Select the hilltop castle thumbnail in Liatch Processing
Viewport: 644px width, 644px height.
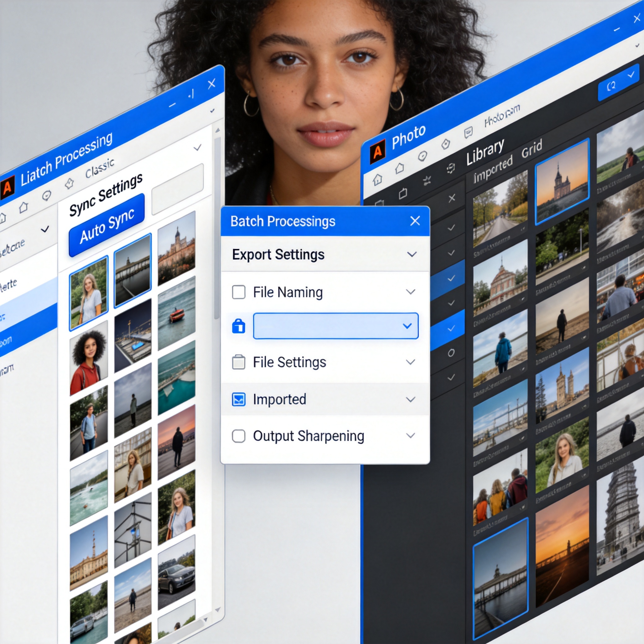tap(176, 249)
